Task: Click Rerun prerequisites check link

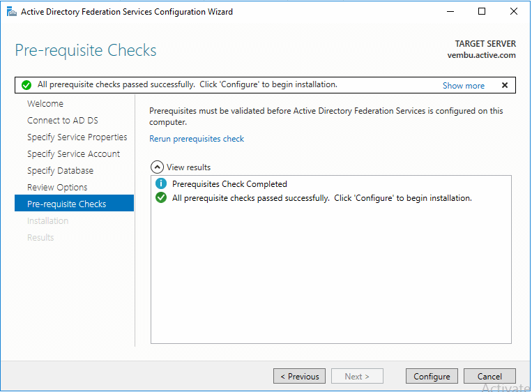Action: click(x=197, y=139)
